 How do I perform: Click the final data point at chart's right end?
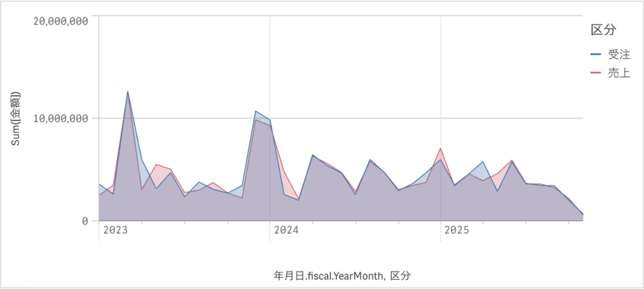(x=582, y=214)
